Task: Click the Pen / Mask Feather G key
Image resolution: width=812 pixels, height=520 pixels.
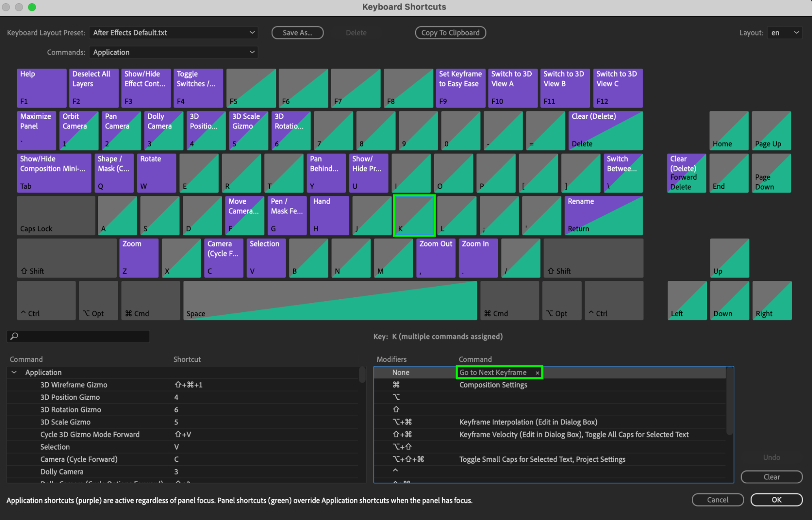Action: coord(287,215)
